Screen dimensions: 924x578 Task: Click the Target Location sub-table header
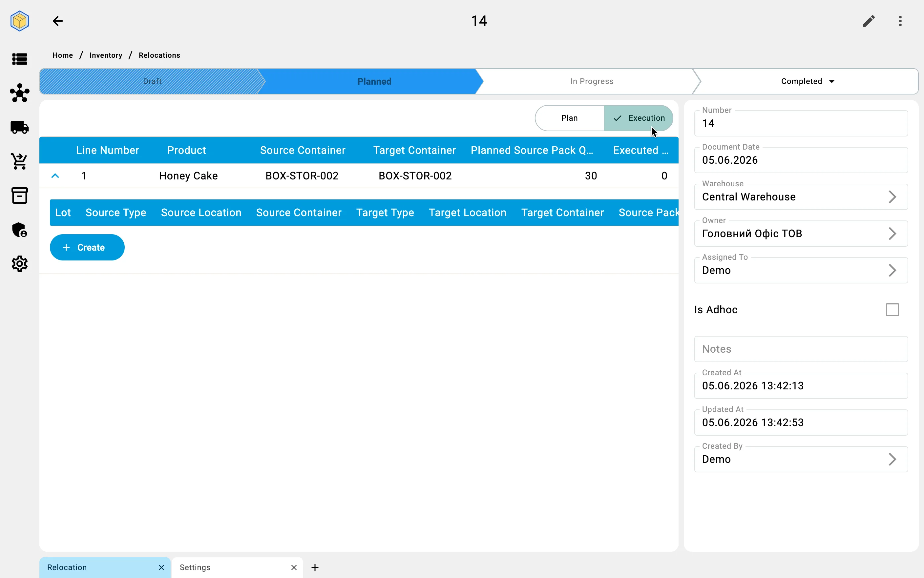tap(468, 213)
